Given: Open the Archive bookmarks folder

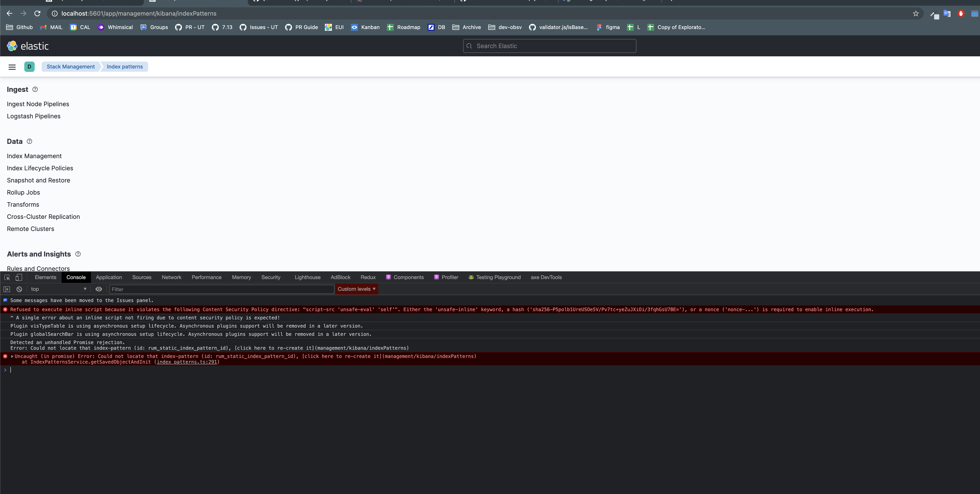Looking at the screenshot, I should pos(467,27).
